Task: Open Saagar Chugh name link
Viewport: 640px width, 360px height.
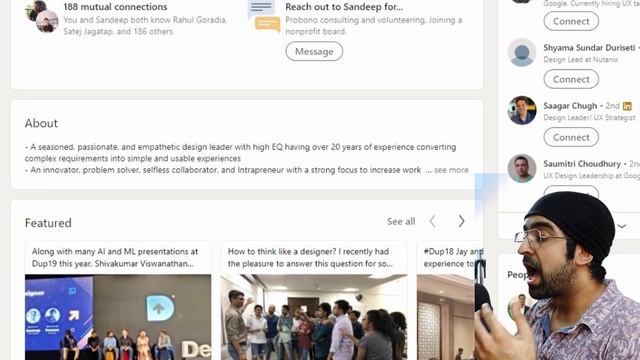Action: tap(570, 106)
